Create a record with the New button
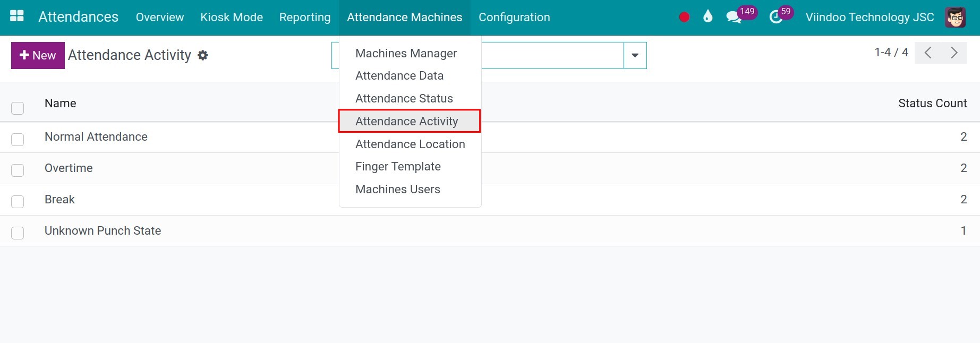The width and height of the screenshot is (980, 343). [37, 55]
